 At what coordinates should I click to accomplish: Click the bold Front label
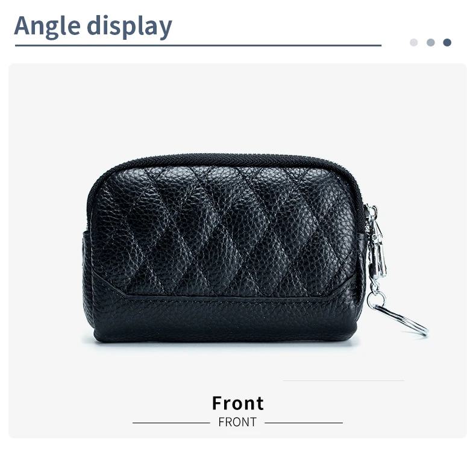[237, 403]
